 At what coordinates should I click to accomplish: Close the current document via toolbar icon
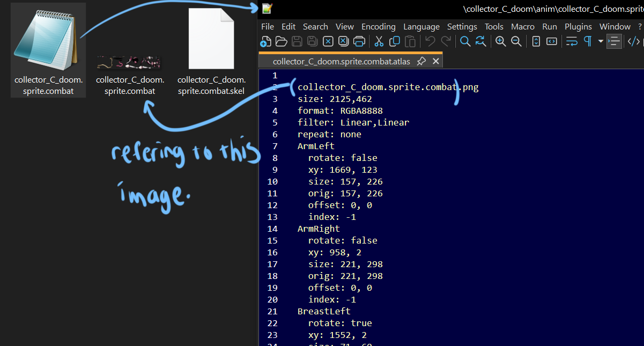pos(328,41)
